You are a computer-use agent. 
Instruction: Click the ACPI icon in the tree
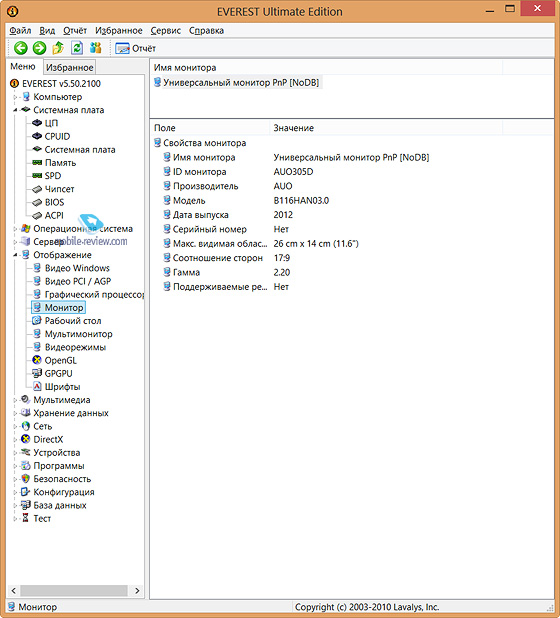37,216
